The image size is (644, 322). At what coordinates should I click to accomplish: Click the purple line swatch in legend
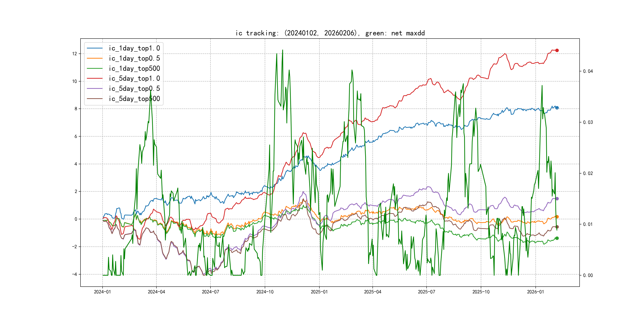tap(94, 88)
